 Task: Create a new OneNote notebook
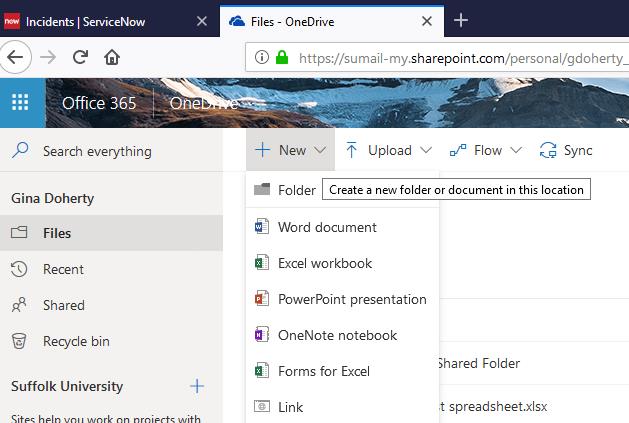coord(343,335)
